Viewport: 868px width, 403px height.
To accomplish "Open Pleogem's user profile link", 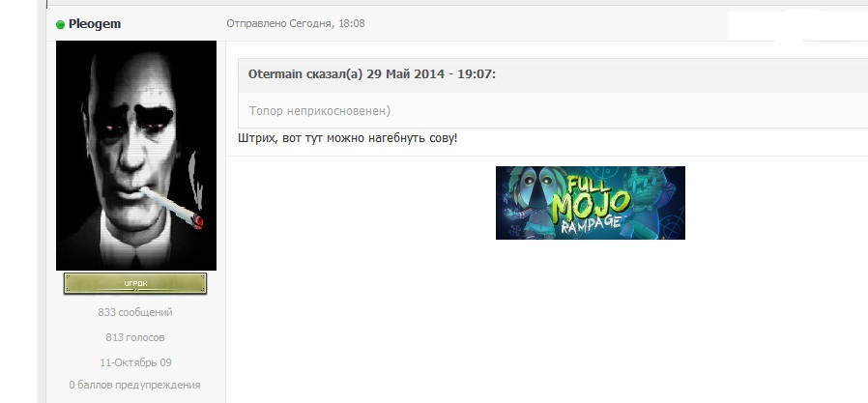I will pos(95,24).
